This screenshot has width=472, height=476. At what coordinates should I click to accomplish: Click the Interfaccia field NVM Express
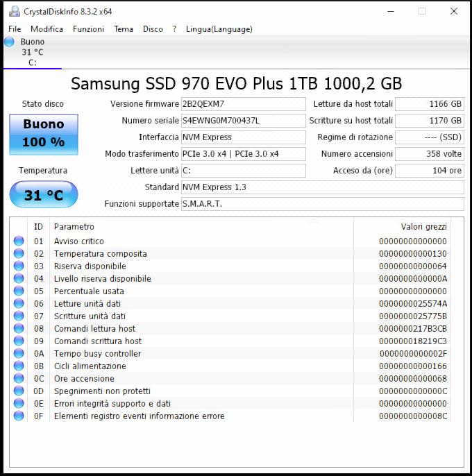[244, 137]
